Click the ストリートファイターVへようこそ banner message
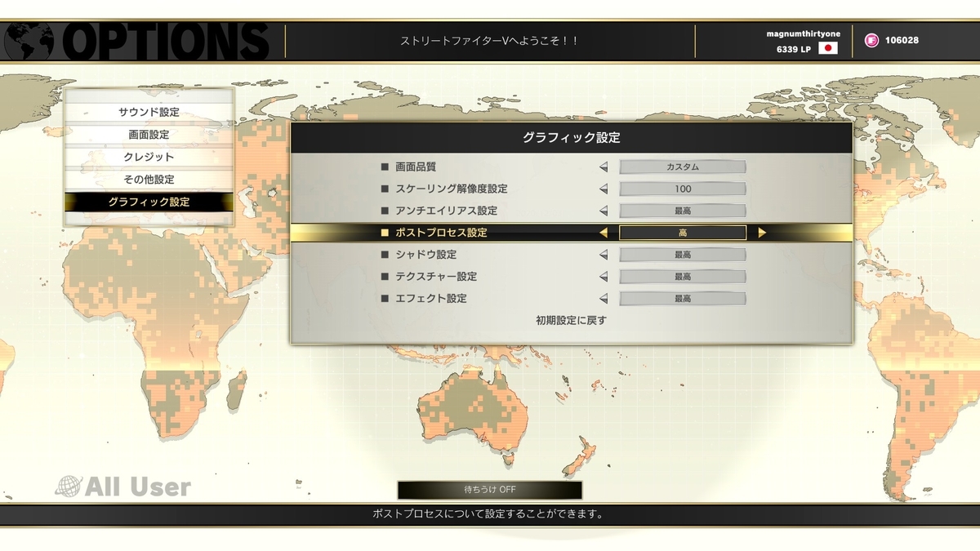 pyautogui.click(x=489, y=40)
